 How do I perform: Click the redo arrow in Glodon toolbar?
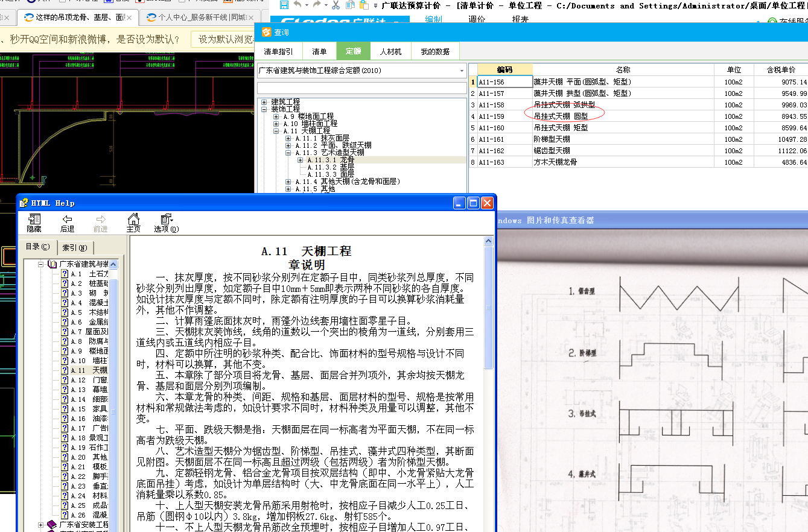coord(318,5)
